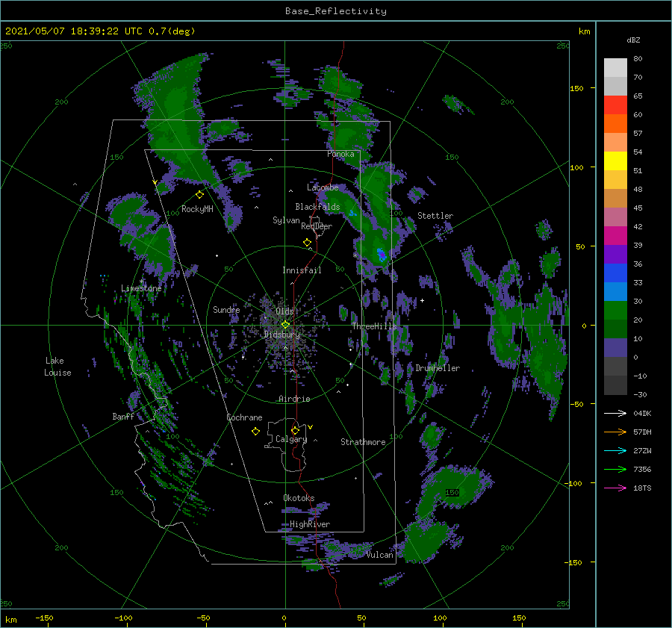672x628 pixels.
Task: Click the white 04DK arrow in legend
Action: pyautogui.click(x=615, y=414)
